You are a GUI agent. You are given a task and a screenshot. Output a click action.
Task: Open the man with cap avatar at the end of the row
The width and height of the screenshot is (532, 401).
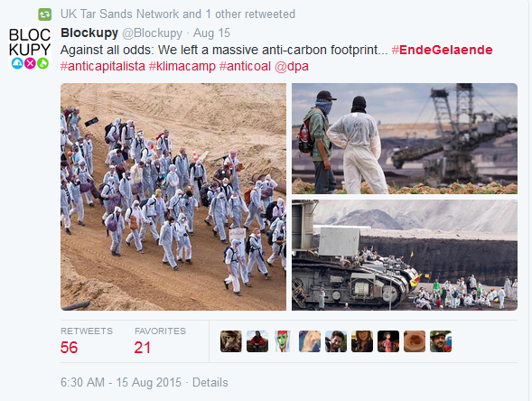click(441, 341)
